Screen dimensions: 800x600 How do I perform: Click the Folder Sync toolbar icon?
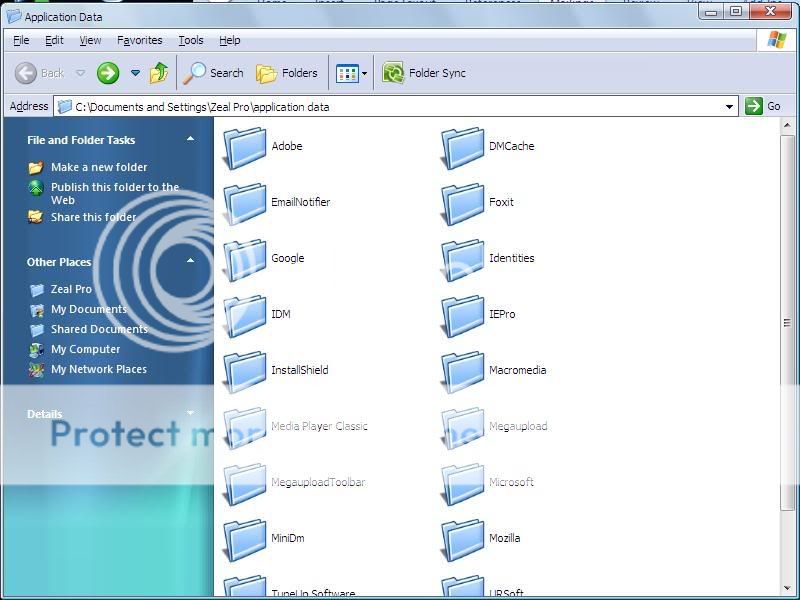pos(393,73)
